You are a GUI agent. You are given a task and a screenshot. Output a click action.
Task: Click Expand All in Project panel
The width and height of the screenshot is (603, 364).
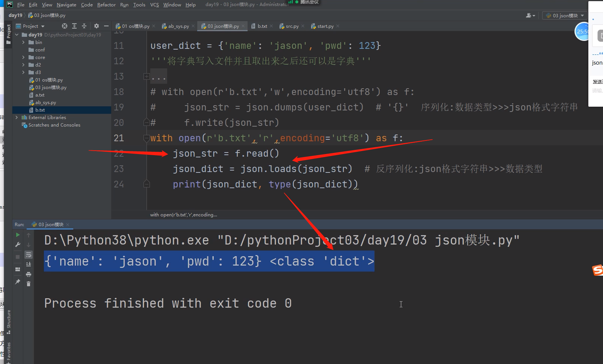(x=74, y=26)
